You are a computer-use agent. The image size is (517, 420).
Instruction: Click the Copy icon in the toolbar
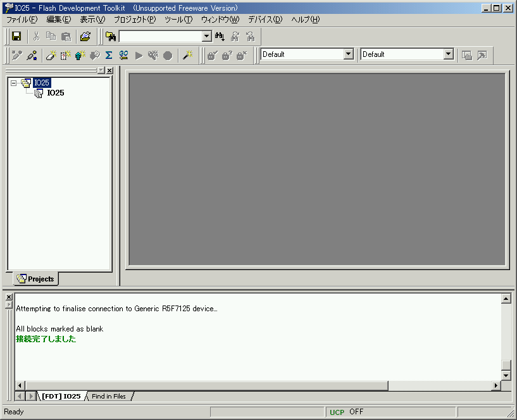pyautogui.click(x=51, y=36)
